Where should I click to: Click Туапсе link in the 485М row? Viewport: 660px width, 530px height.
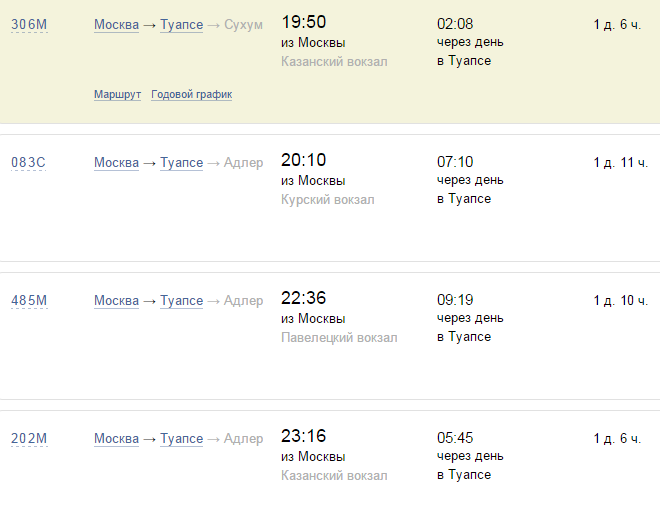[181, 300]
